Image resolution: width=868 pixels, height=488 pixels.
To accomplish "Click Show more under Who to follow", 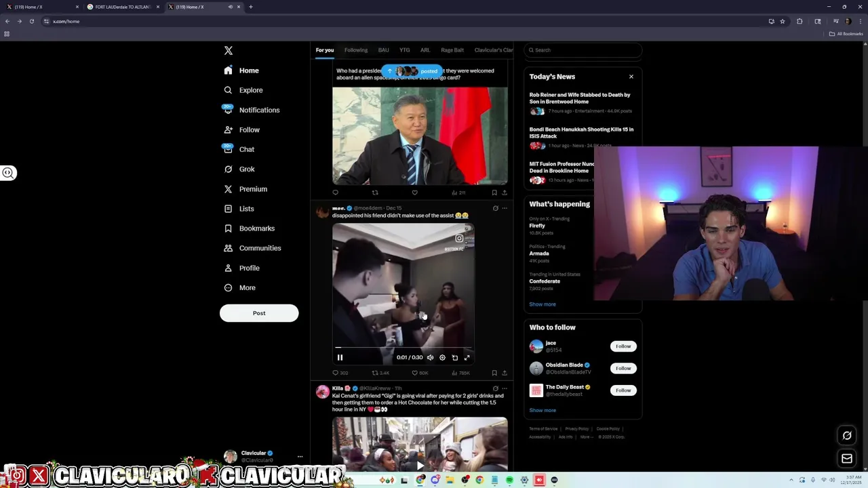I will point(542,410).
